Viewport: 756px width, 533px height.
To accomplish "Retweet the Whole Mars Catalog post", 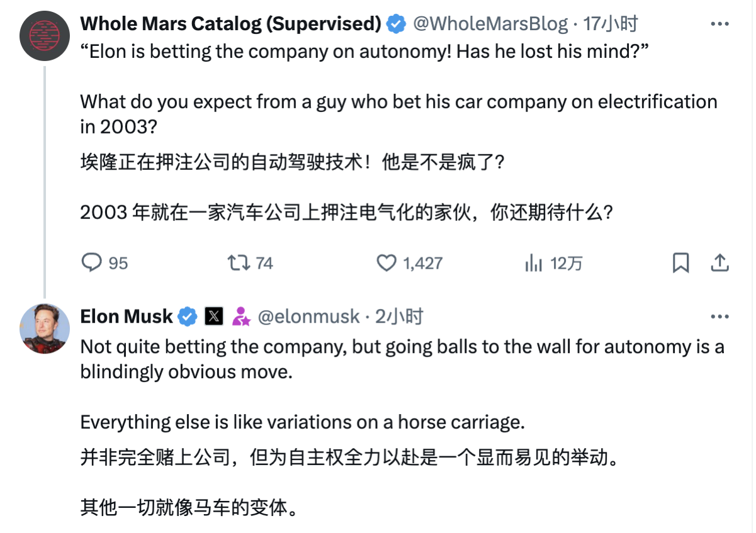I will pyautogui.click(x=238, y=262).
